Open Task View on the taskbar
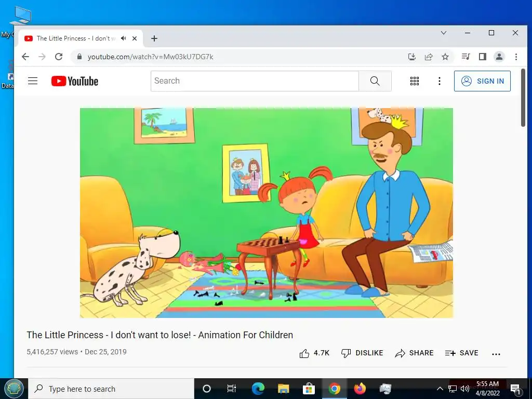The width and height of the screenshot is (532, 399). tap(232, 389)
